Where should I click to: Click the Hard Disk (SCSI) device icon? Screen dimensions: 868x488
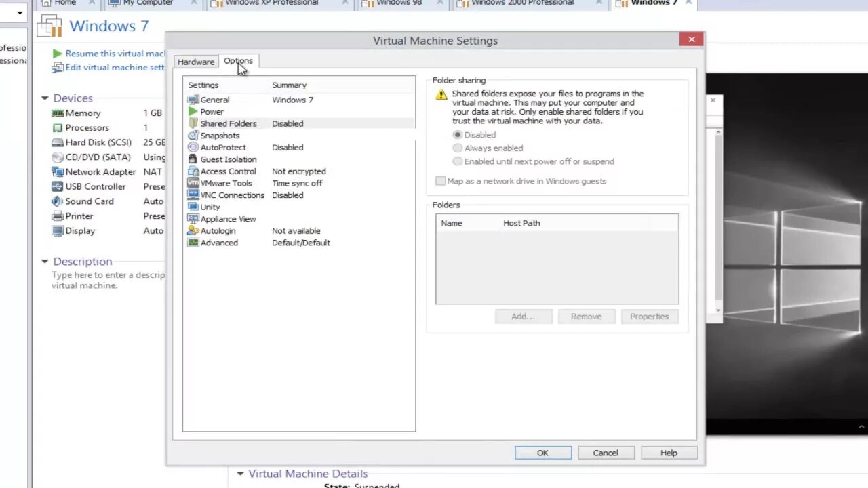click(x=58, y=142)
